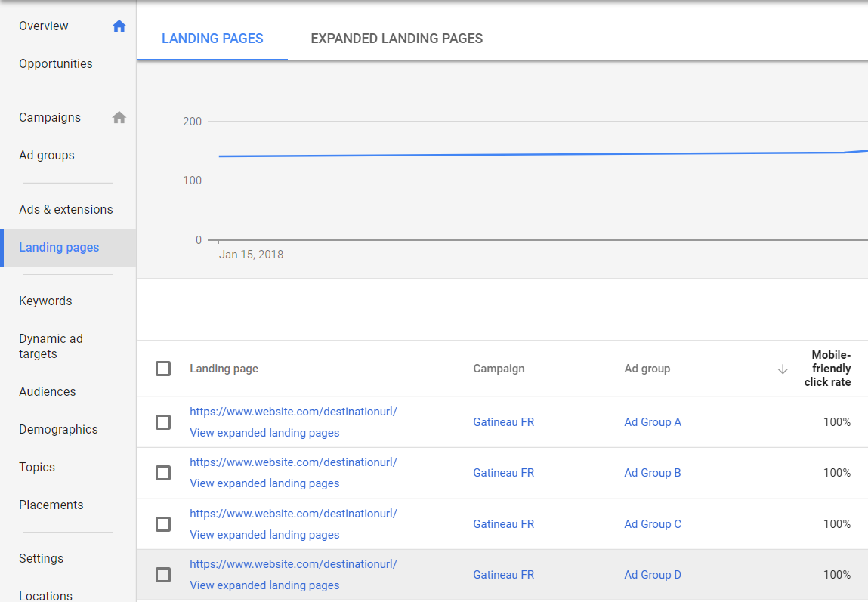Click the blue home icon beside Overview
The height and width of the screenshot is (602, 868).
point(119,26)
